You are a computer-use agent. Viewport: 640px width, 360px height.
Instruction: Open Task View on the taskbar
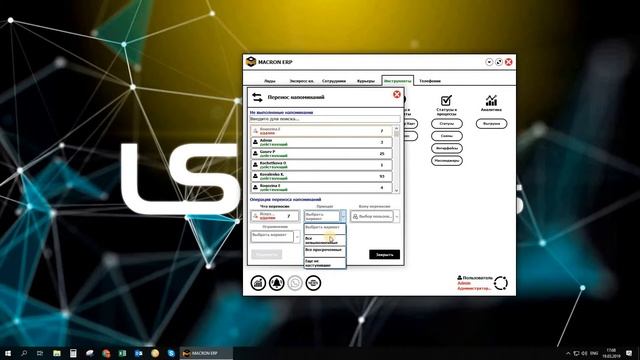pyautogui.click(x=40, y=353)
